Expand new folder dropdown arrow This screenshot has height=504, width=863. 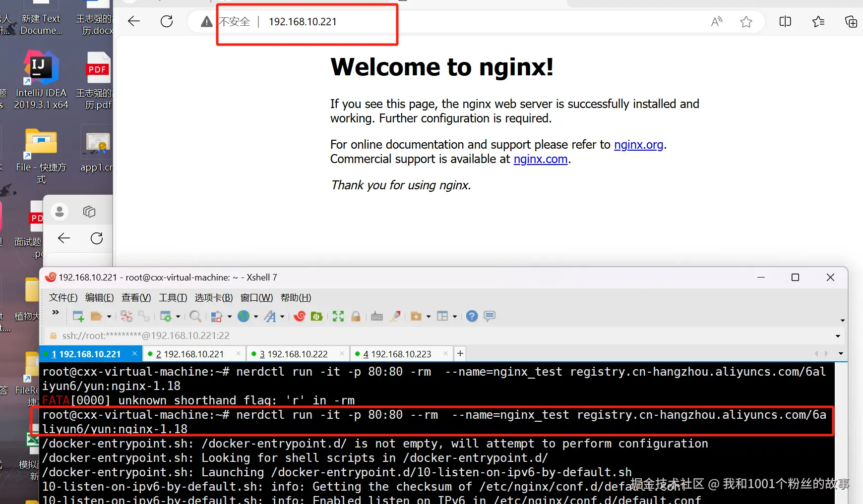pyautogui.click(x=429, y=317)
